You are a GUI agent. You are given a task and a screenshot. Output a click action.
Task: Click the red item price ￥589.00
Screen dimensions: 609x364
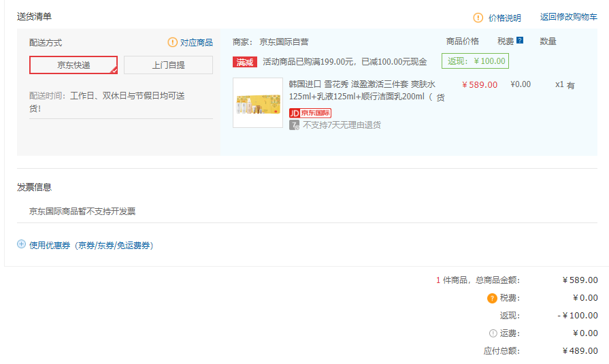click(x=480, y=84)
